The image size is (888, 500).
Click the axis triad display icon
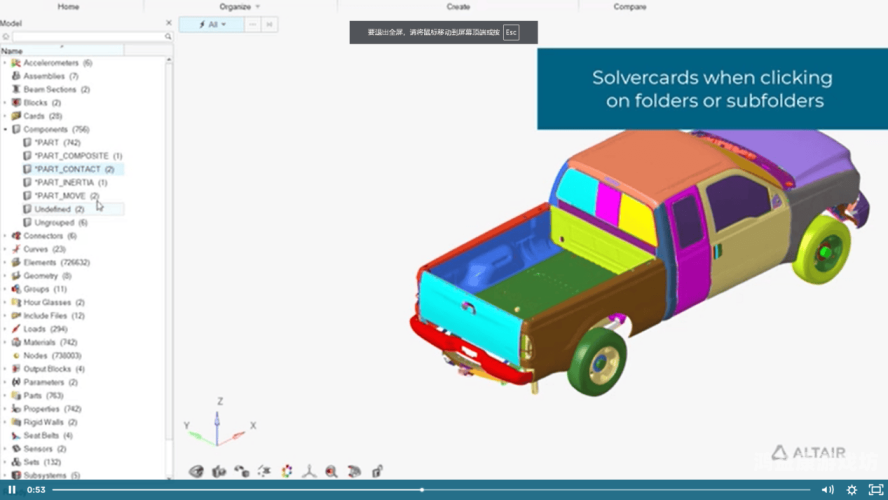click(309, 471)
